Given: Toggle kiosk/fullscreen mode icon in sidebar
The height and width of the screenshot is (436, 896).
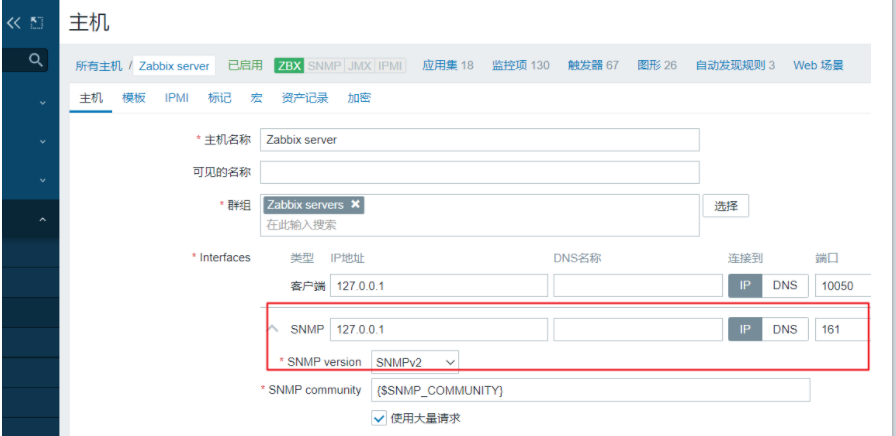Looking at the screenshot, I should pos(37,23).
